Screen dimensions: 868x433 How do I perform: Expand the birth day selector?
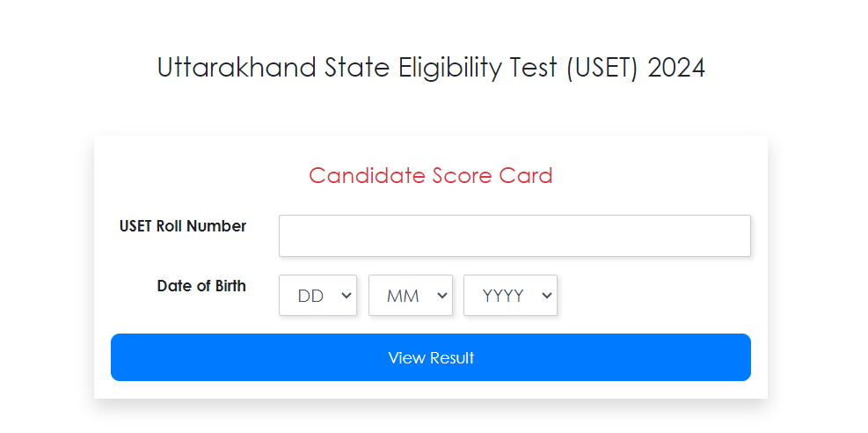pos(317,296)
